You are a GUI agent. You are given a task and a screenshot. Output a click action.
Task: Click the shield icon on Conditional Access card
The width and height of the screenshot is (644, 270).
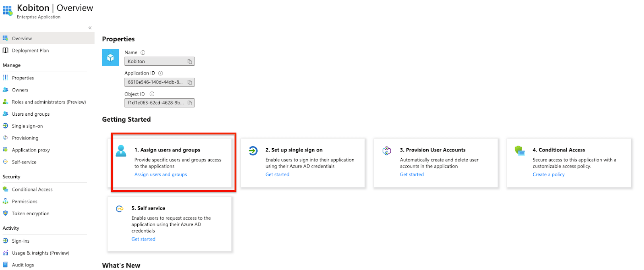pos(520,151)
